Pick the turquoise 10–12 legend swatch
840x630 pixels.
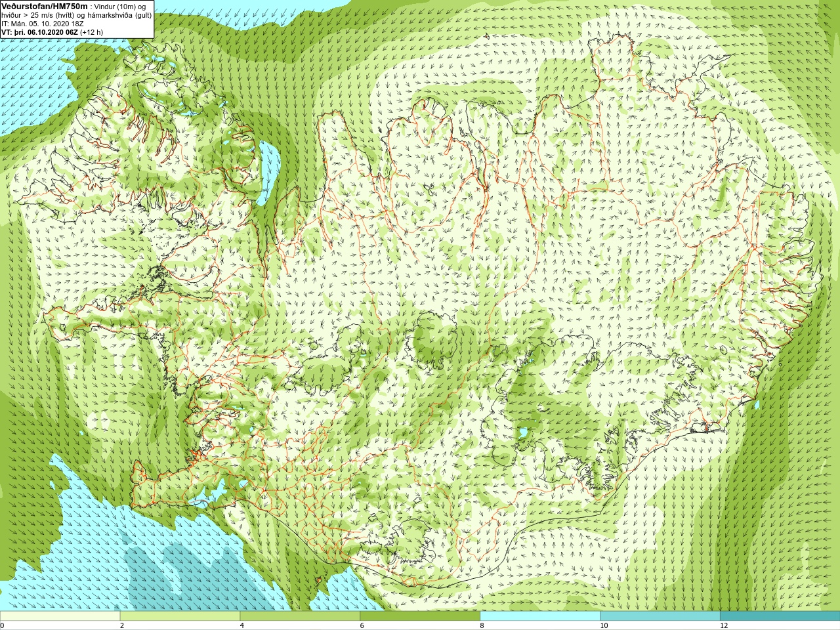[x=660, y=616]
